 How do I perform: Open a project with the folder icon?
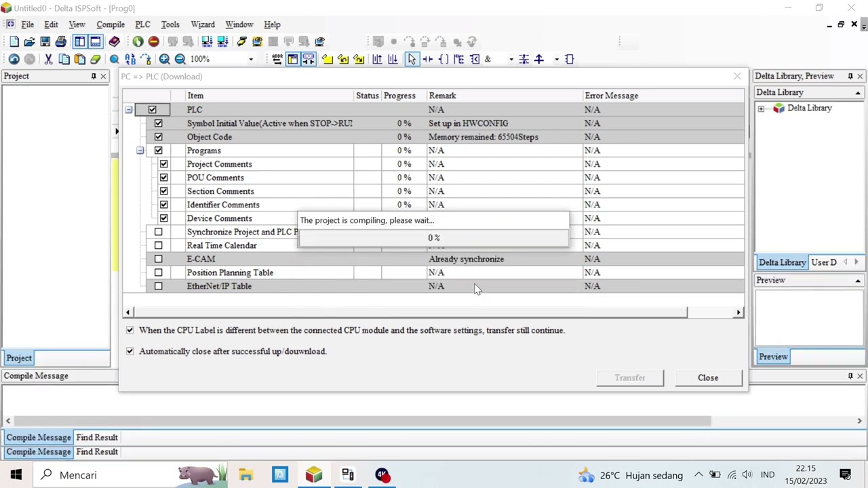tap(29, 42)
